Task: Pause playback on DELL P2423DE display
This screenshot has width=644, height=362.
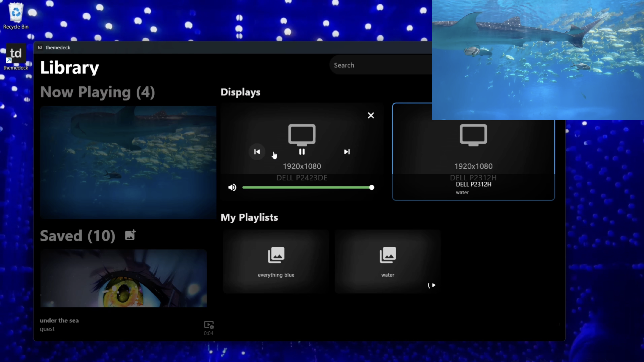Action: click(302, 152)
